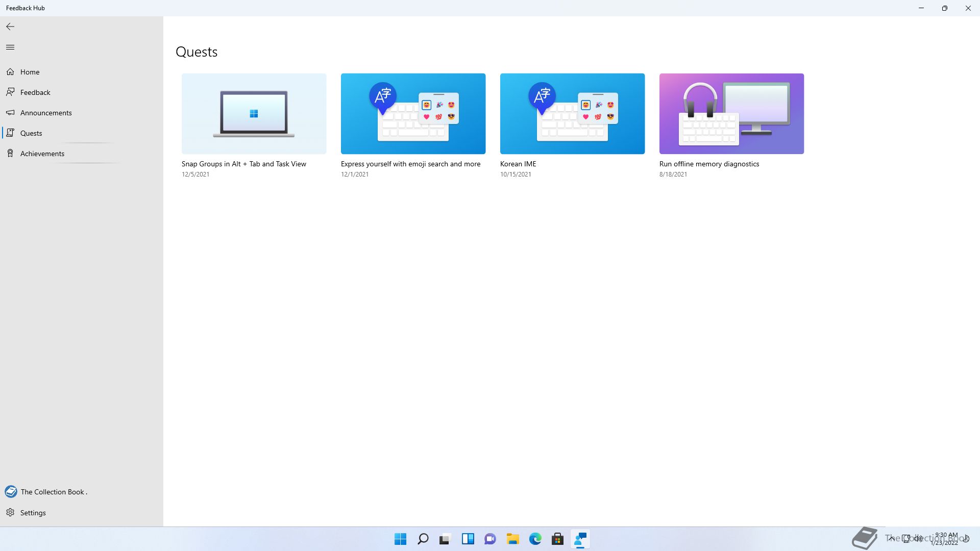Open the Home page
The height and width of the screenshot is (551, 980).
30,72
